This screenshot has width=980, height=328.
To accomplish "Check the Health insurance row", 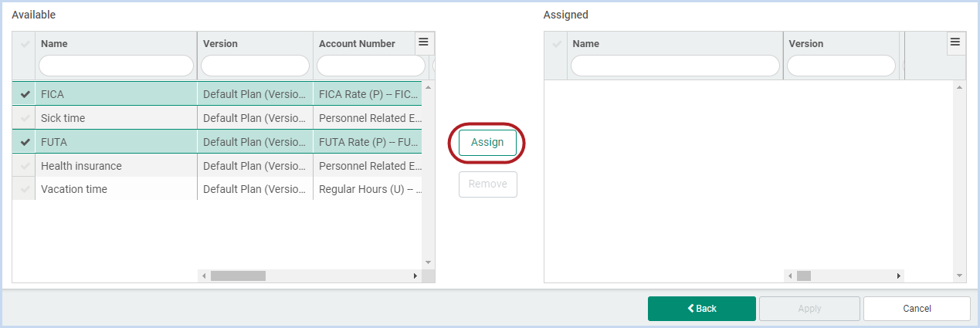I will point(25,166).
